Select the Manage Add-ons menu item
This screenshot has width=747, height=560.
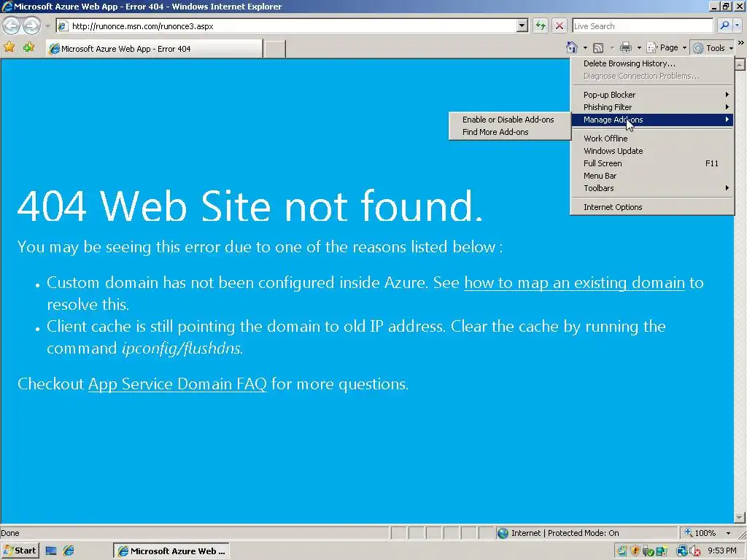click(x=651, y=120)
